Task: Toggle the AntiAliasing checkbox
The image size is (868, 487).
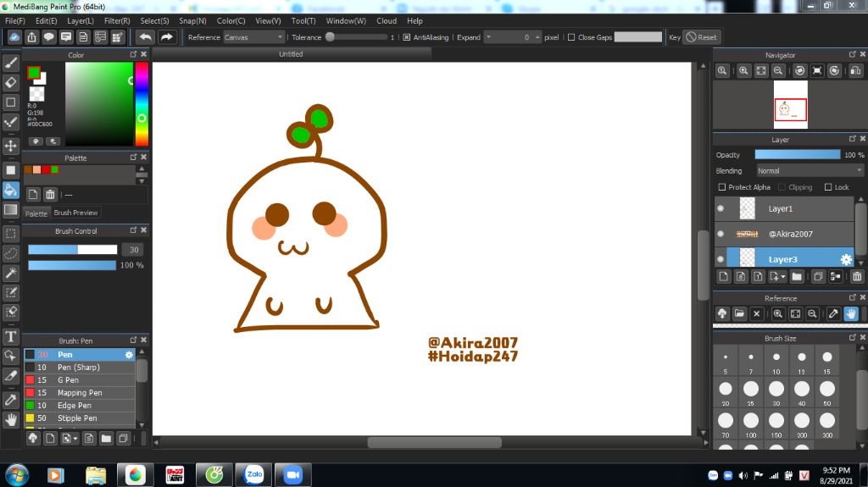Action: click(407, 37)
